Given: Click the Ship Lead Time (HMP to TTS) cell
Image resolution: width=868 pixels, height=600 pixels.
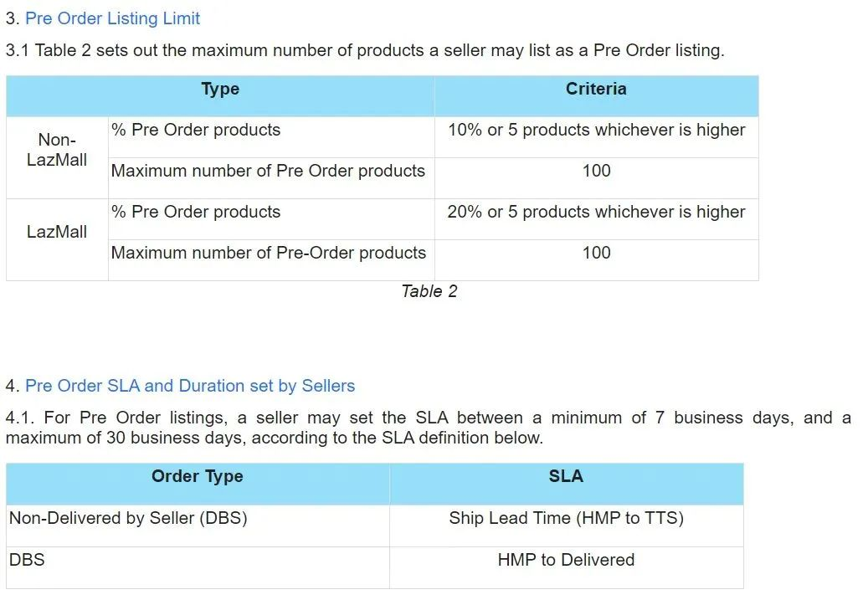Looking at the screenshot, I should 566,518.
